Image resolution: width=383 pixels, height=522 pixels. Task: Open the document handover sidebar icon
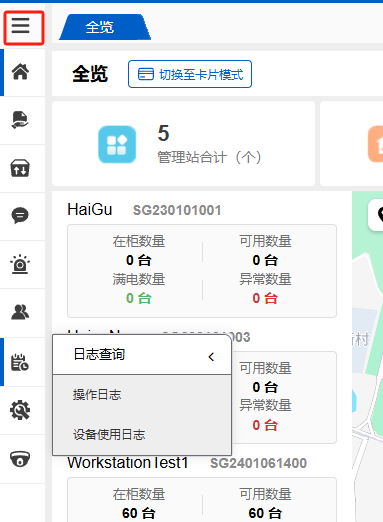pos(20,120)
